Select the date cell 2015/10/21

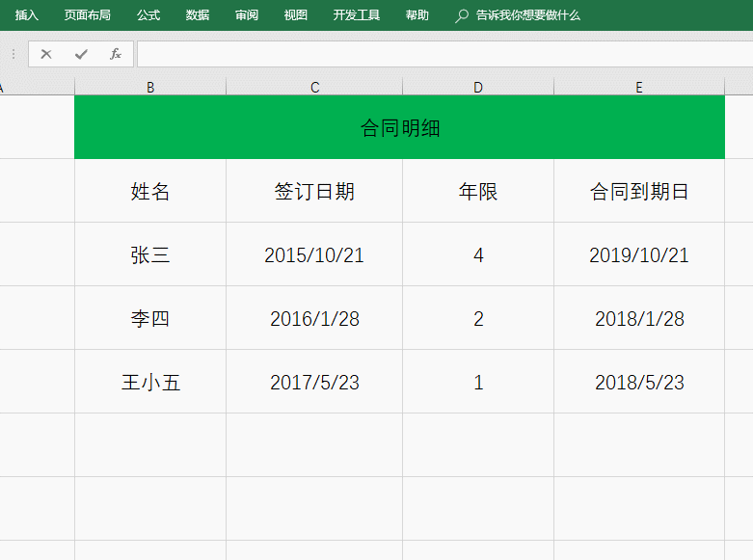(314, 254)
